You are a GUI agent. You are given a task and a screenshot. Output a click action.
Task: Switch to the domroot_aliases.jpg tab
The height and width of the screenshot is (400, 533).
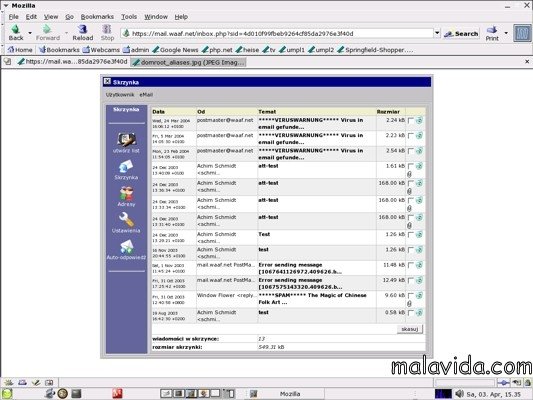pos(189,62)
